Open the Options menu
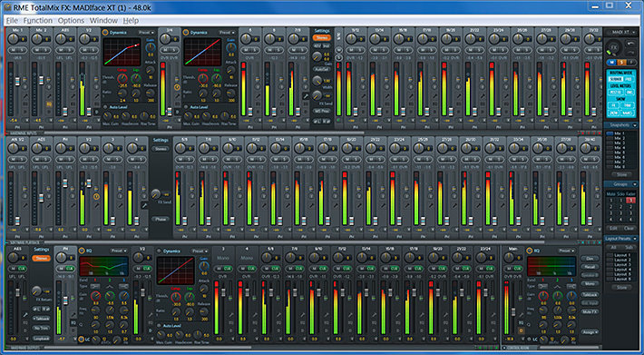This screenshot has width=644, height=355. point(71,21)
